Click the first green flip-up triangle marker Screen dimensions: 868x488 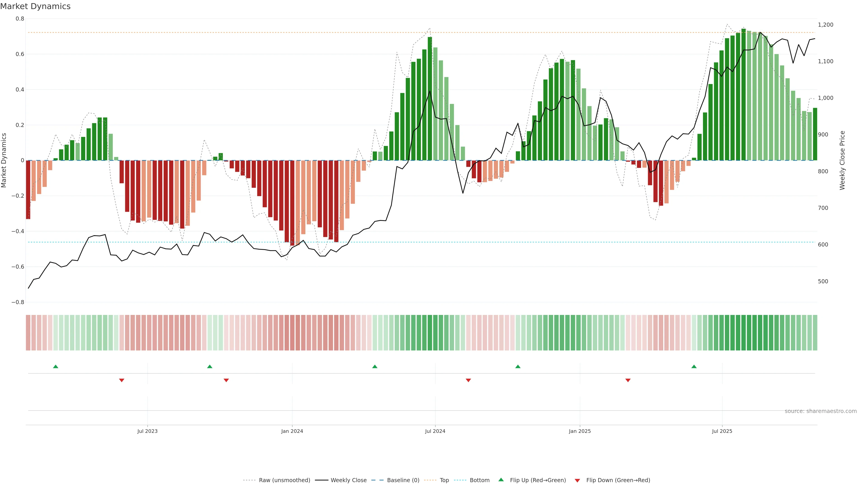[56, 366]
